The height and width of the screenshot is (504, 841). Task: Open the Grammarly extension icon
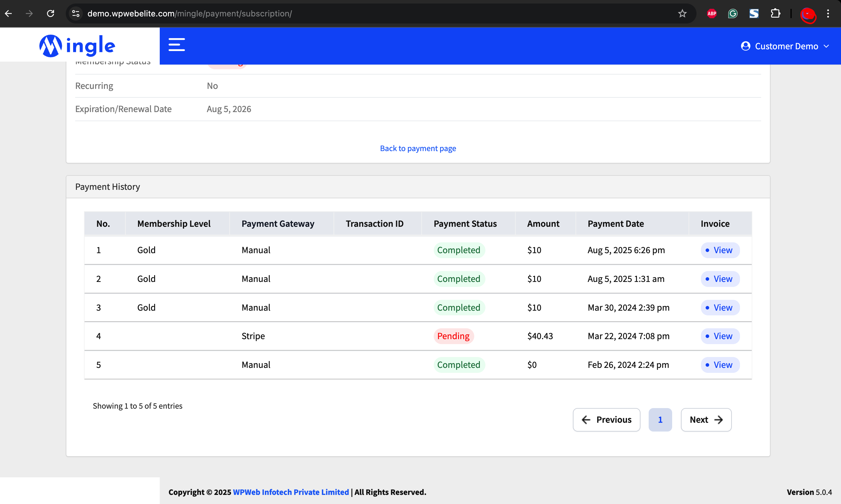[x=733, y=13]
